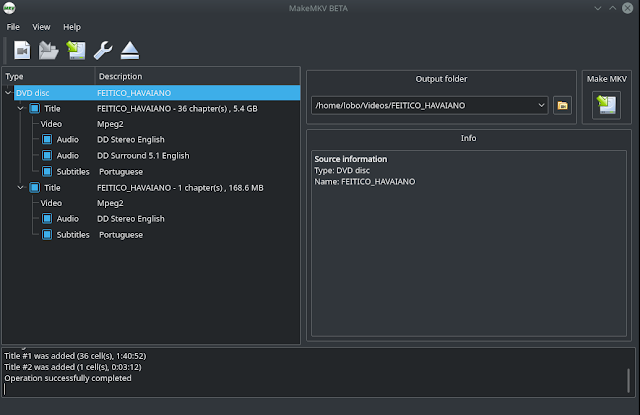Click text 'FEITICO_HAVAIANO - 36 chapter(s) , 5.4 GB'
The width and height of the screenshot is (640, 415).
tap(177, 109)
